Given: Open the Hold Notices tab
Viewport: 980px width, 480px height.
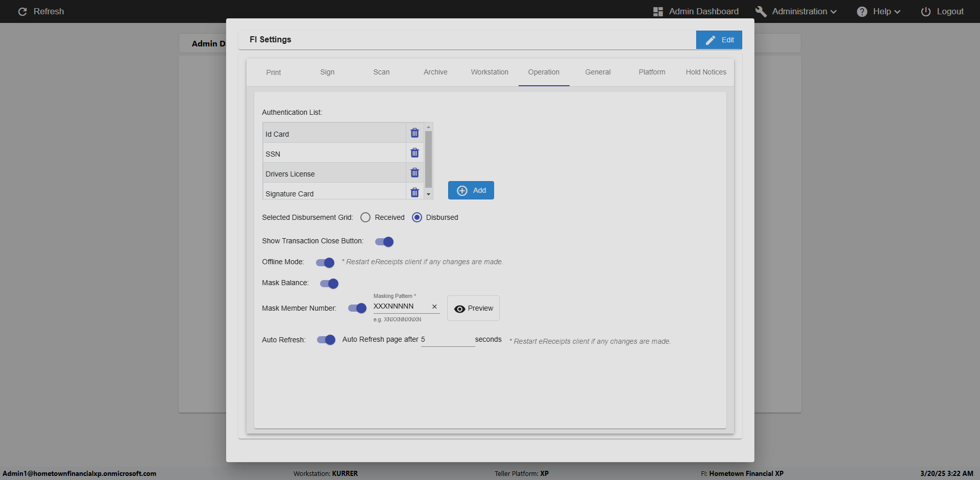Looking at the screenshot, I should coord(706,72).
